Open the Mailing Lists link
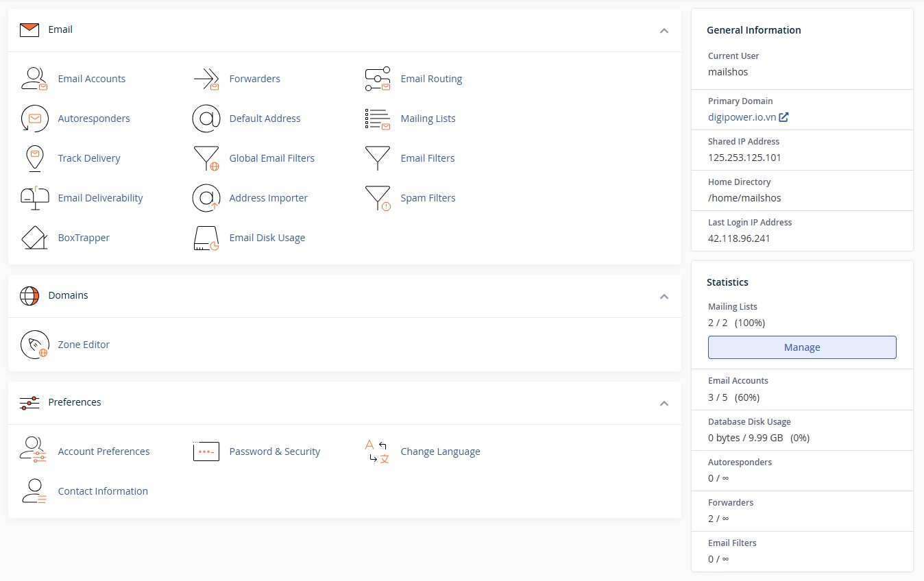Viewport: 924px width, 581px height. click(428, 119)
